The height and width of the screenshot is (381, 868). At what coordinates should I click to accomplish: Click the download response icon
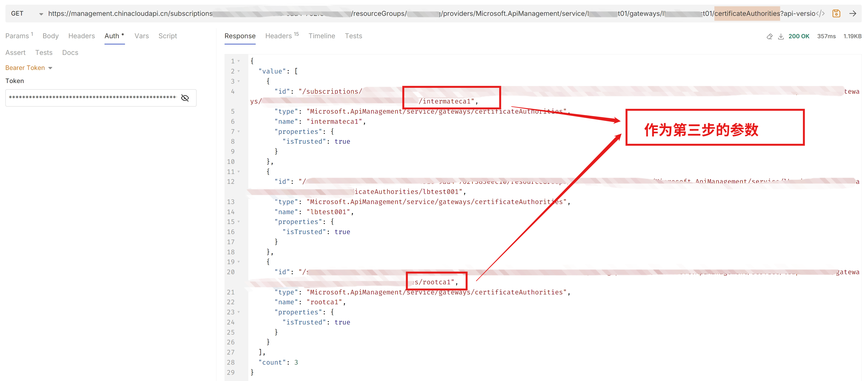tap(780, 36)
